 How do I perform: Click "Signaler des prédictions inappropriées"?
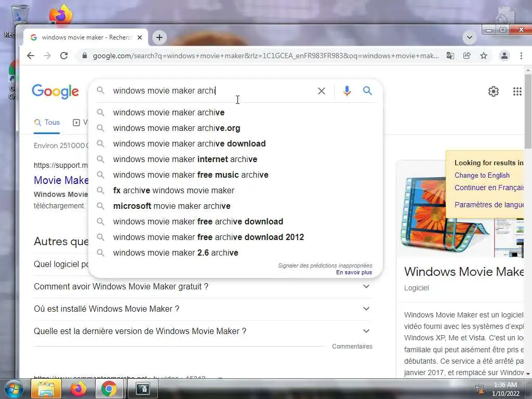coord(325,265)
